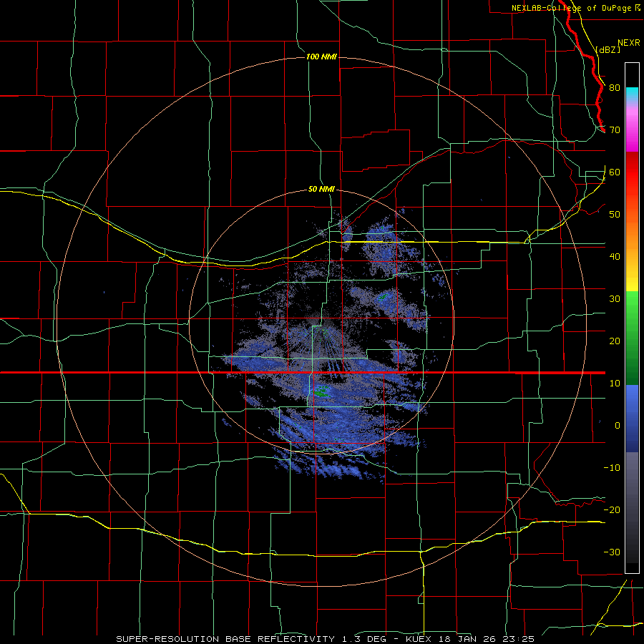Click the Super-Resolution Base Reflectivity caption
This screenshot has width=644, height=644.
[x=326, y=639]
